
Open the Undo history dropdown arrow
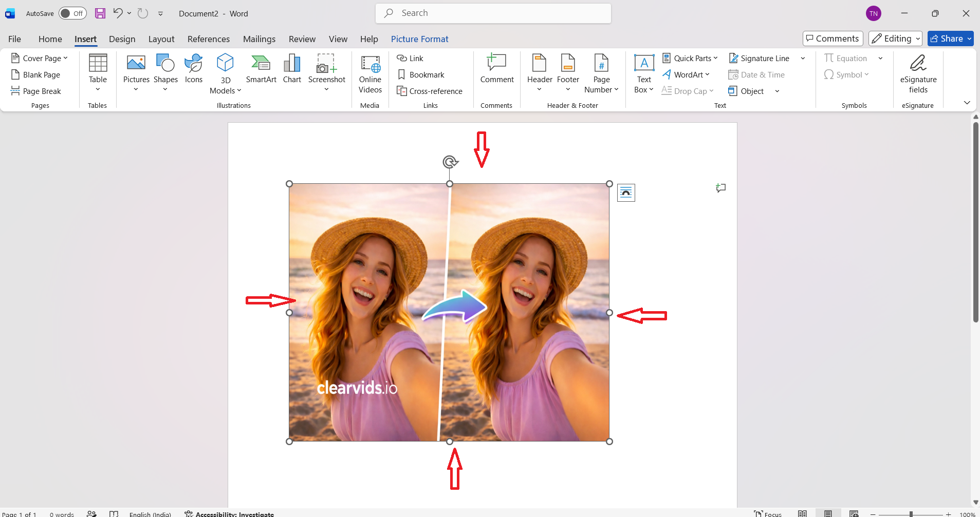click(x=129, y=13)
